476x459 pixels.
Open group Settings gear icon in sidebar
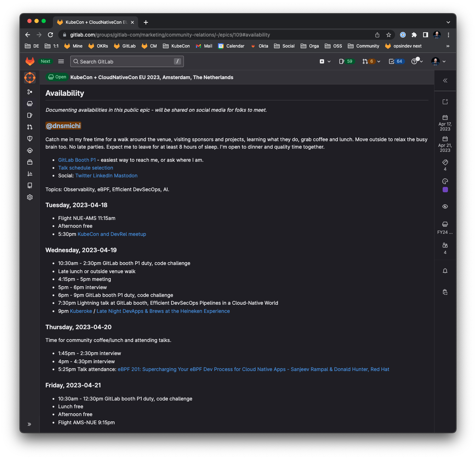click(30, 197)
